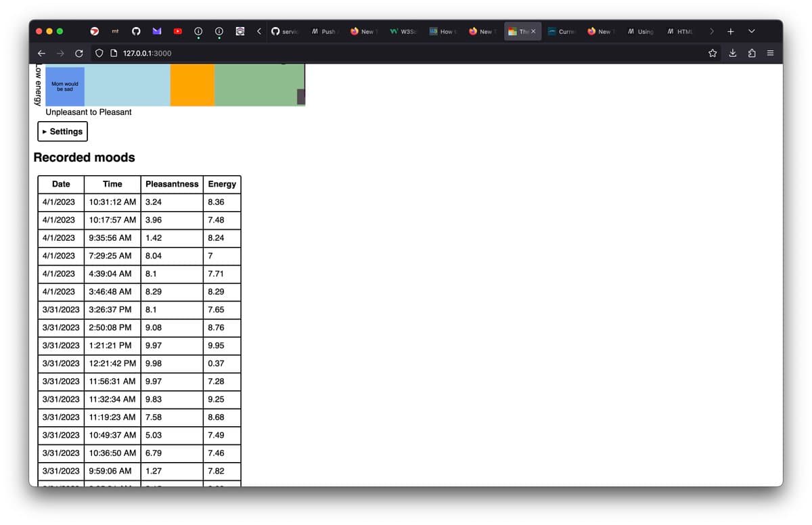Open the GitHub pinned tab icon
The height and width of the screenshot is (525, 812).
135,31
